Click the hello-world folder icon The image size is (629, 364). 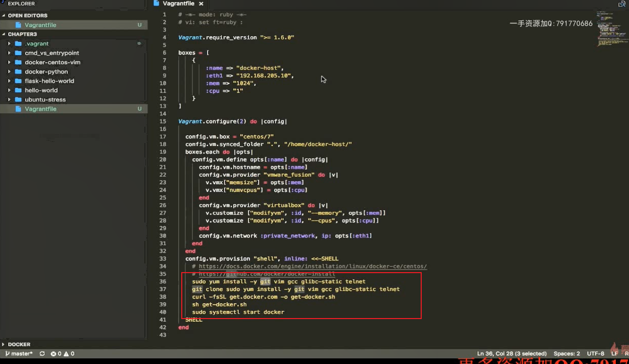point(18,90)
